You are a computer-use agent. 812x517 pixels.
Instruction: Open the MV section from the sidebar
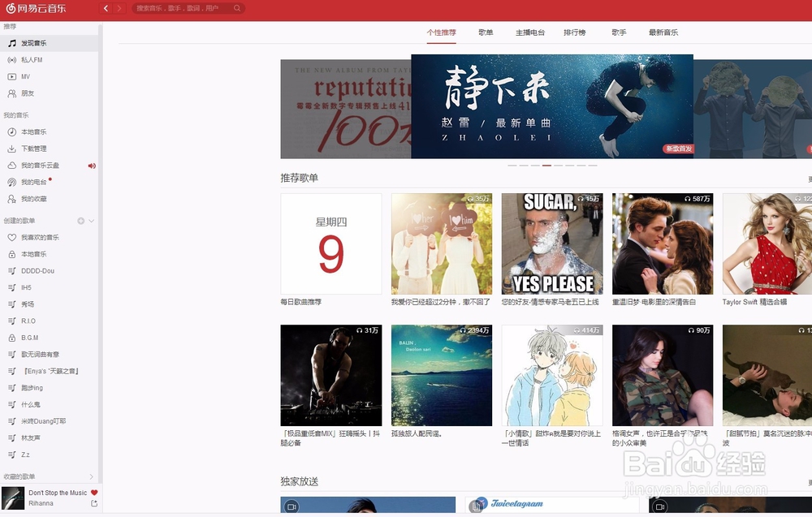[x=27, y=76]
